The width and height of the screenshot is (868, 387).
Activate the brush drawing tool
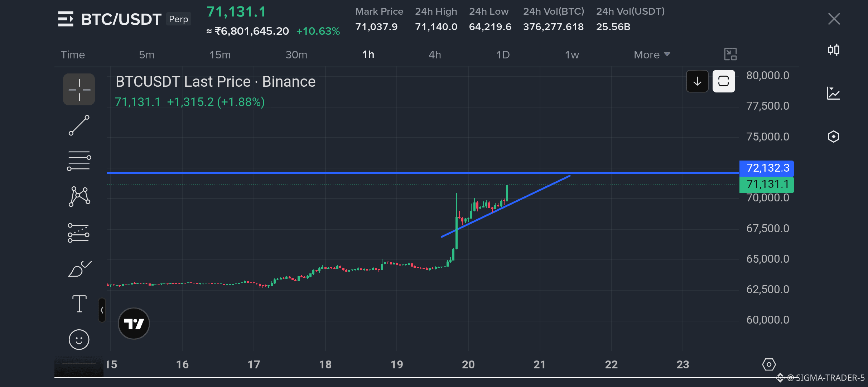click(x=79, y=268)
